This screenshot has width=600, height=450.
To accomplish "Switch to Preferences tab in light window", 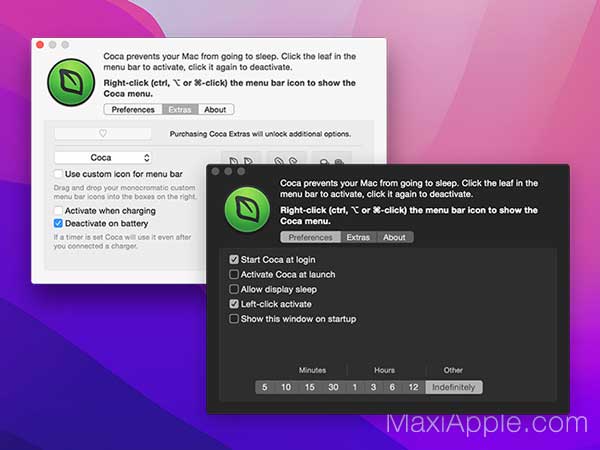I will [133, 109].
